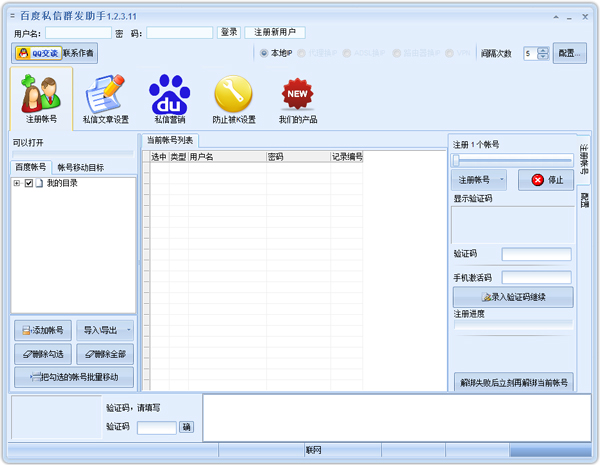
Task: Click 删除勾选 delete checked button
Action: point(43,354)
